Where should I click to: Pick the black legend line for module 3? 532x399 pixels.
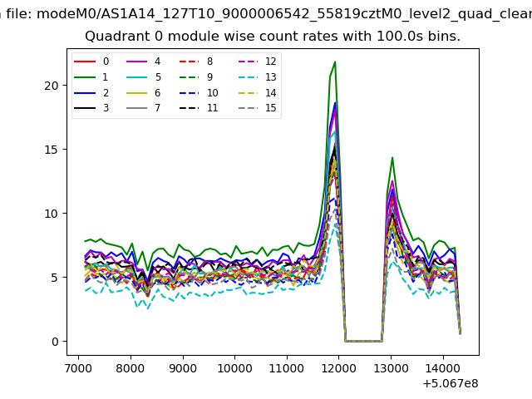[86, 109]
